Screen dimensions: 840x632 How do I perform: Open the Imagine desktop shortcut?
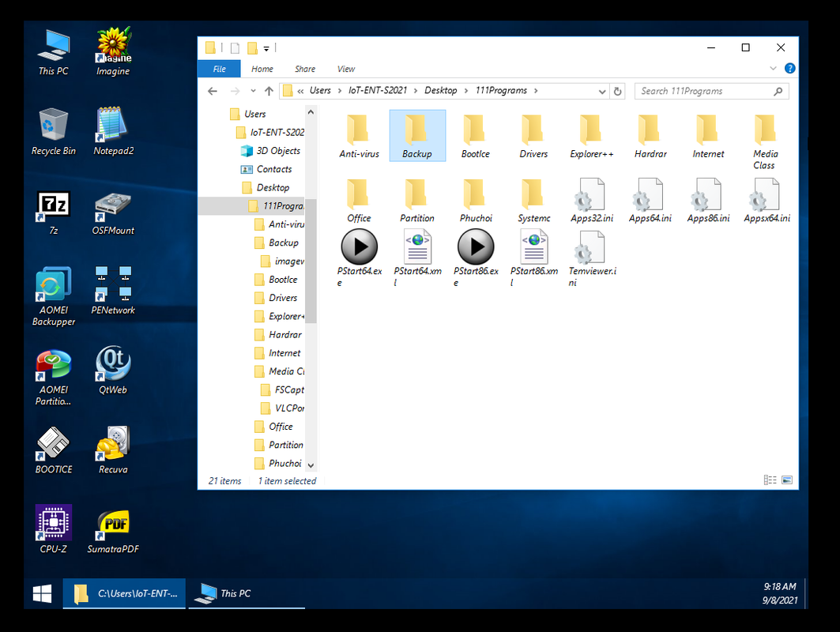(x=113, y=52)
